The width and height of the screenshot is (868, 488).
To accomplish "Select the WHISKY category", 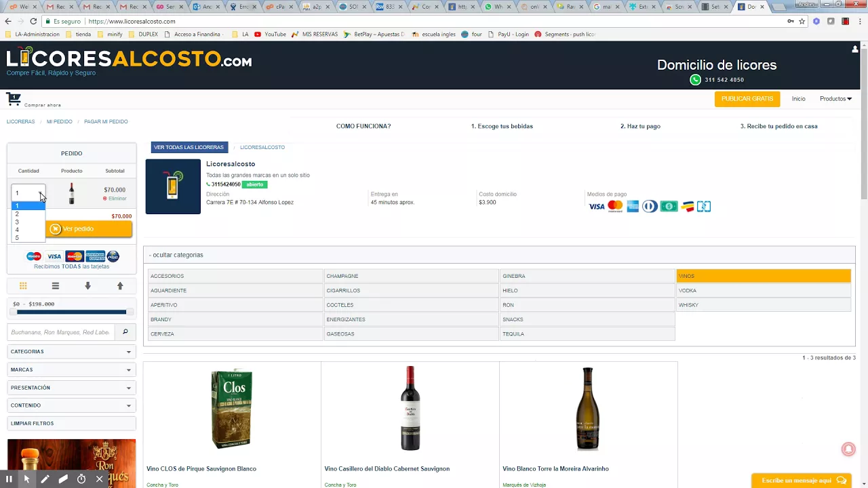I will pyautogui.click(x=764, y=305).
